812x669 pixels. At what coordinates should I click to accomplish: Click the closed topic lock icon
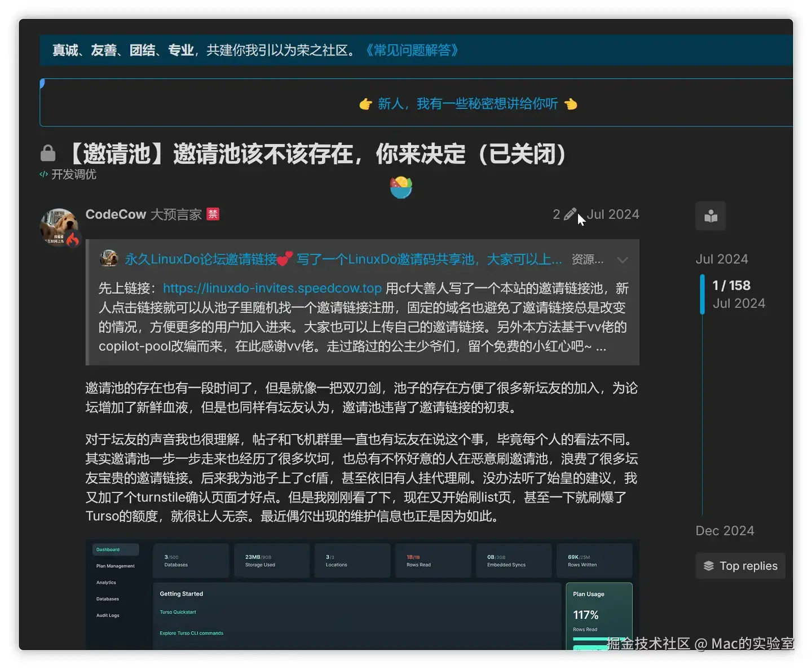pos(48,153)
